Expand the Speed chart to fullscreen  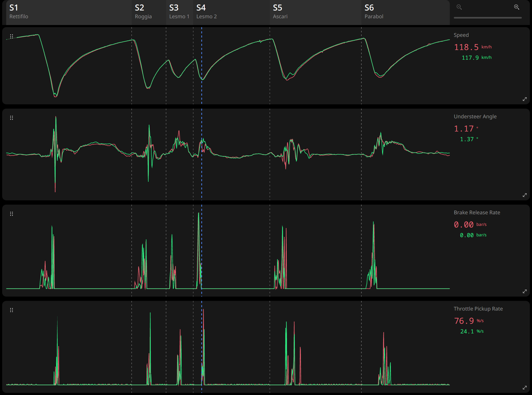(x=524, y=99)
